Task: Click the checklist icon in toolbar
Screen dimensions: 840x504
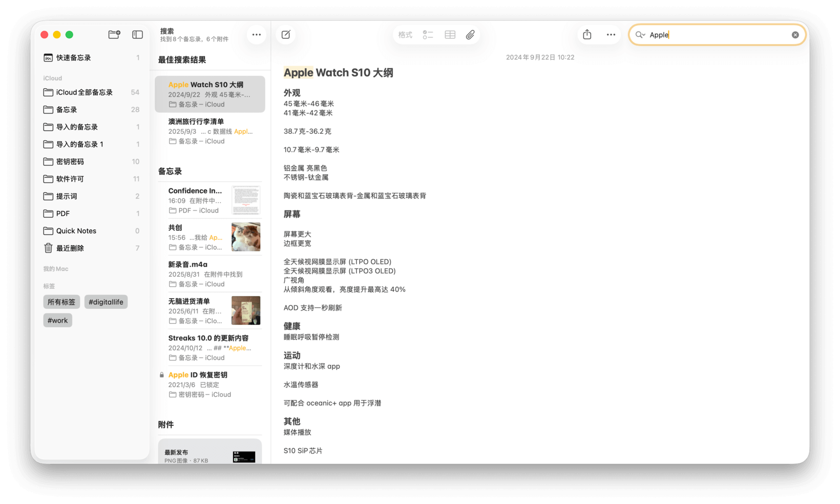Action: [428, 35]
